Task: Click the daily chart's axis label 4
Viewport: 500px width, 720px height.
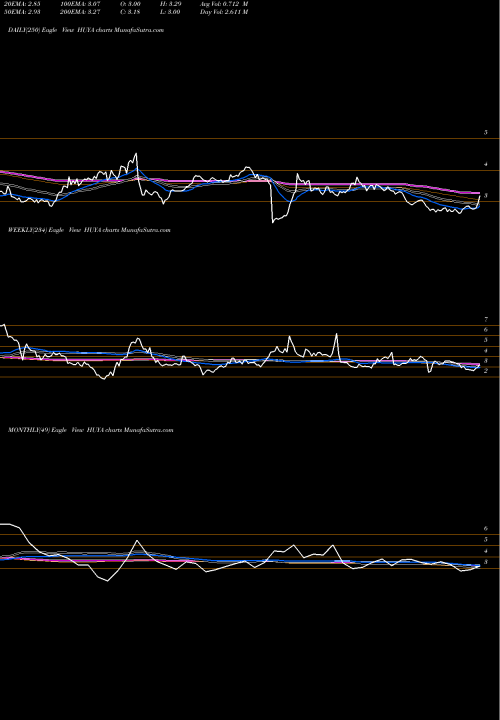Action: pos(485,164)
